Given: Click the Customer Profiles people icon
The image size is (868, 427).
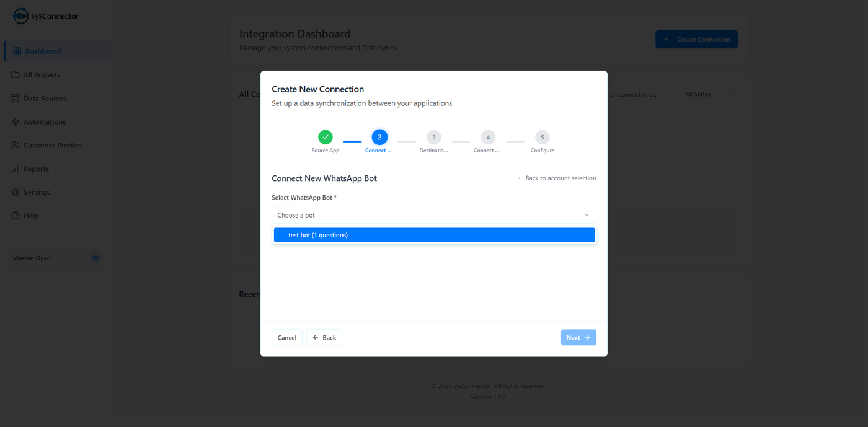Looking at the screenshot, I should [15, 146].
